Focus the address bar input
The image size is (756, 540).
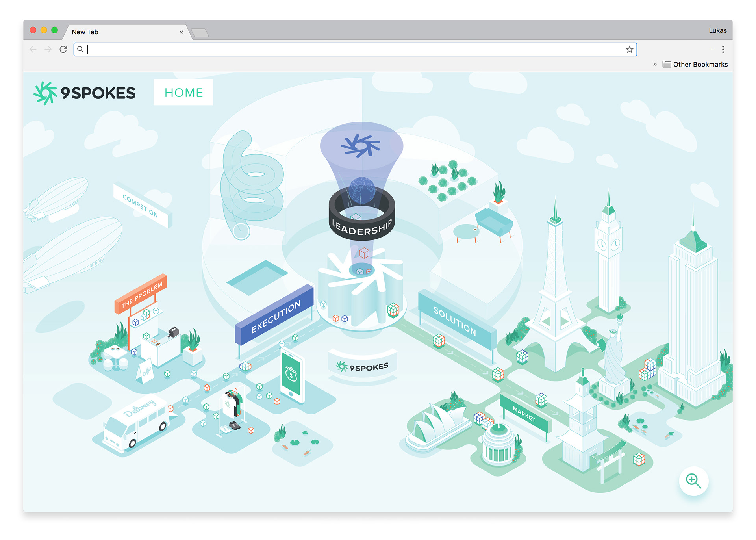click(354, 50)
